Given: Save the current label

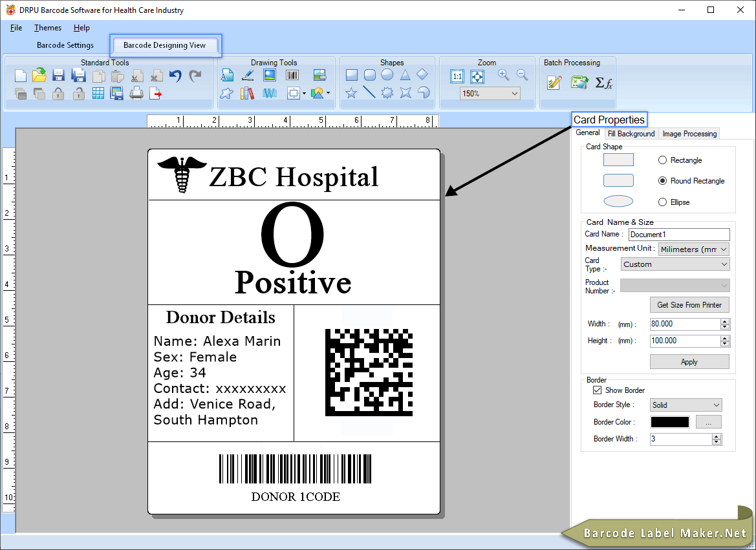Looking at the screenshot, I should point(58,76).
